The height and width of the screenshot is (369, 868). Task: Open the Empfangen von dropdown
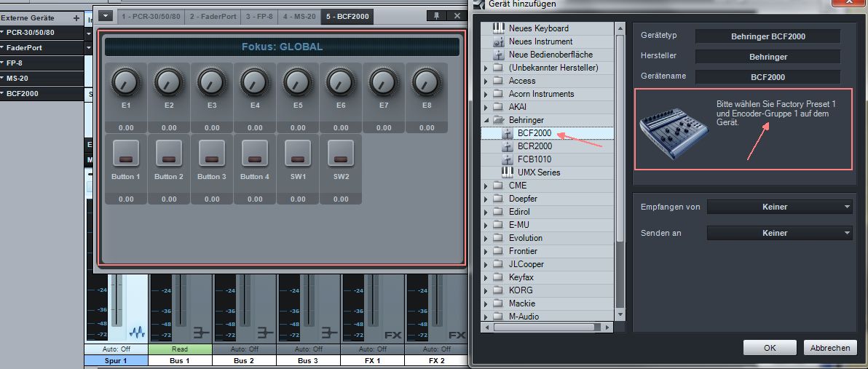coord(779,207)
